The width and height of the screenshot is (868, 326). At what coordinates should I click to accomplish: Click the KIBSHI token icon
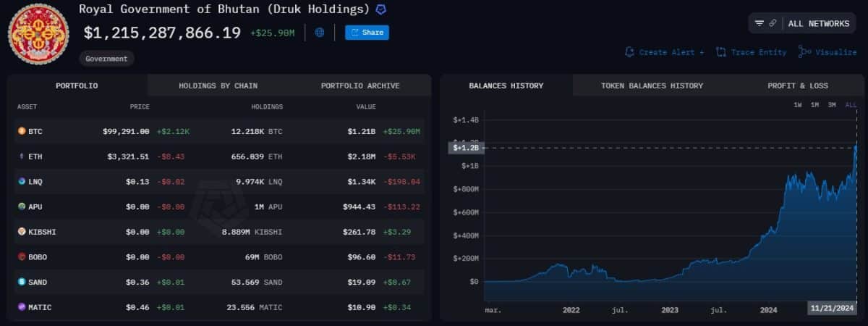[x=22, y=232]
